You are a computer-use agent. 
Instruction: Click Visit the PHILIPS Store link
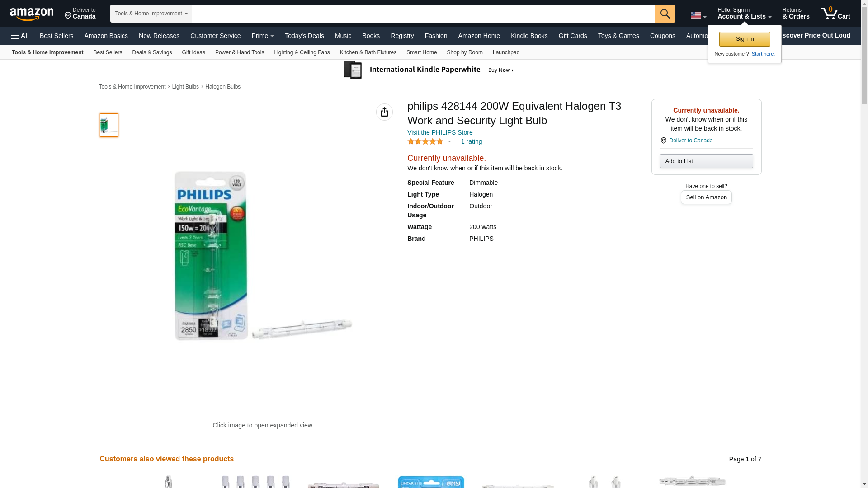440,132
